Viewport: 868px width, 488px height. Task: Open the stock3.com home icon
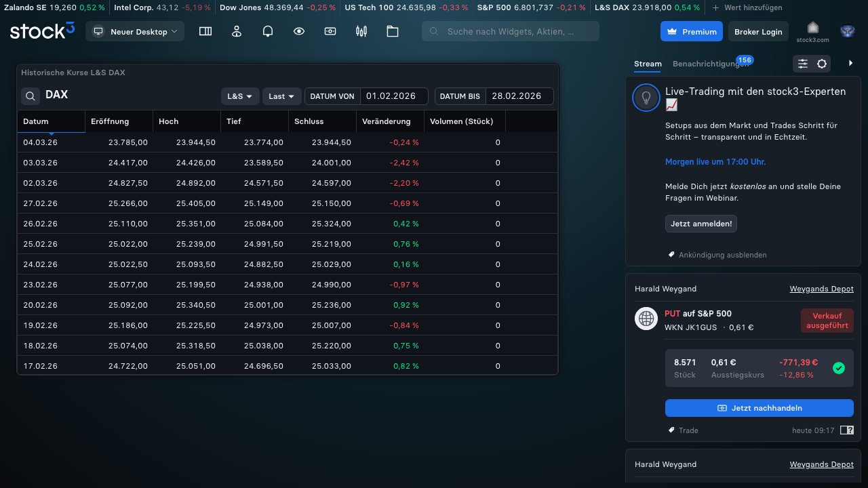[x=812, y=31]
